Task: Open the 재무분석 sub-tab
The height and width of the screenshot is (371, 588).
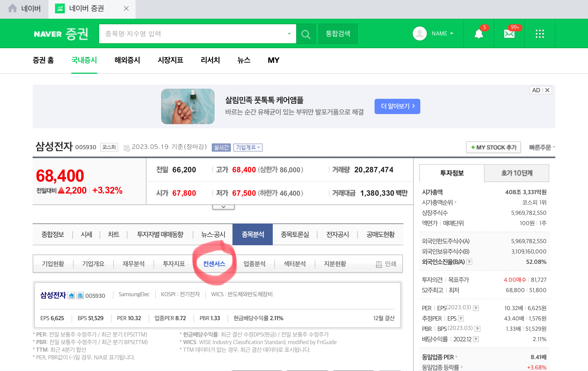Action: (134, 264)
